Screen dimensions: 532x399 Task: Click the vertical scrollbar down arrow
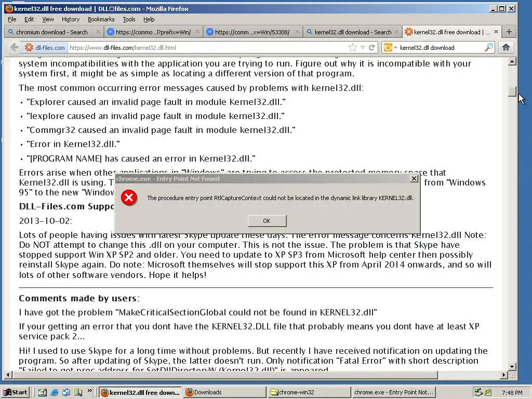[512, 366]
